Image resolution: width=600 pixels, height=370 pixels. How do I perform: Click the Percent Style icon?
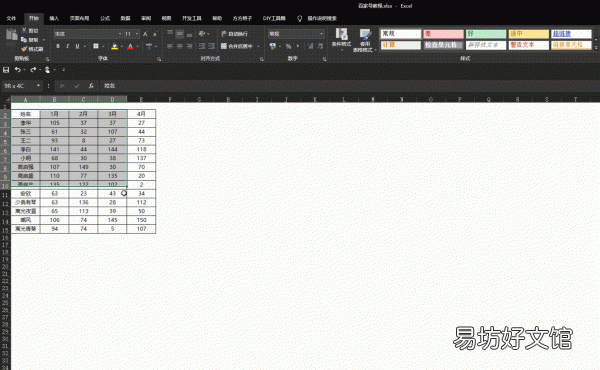click(x=289, y=46)
